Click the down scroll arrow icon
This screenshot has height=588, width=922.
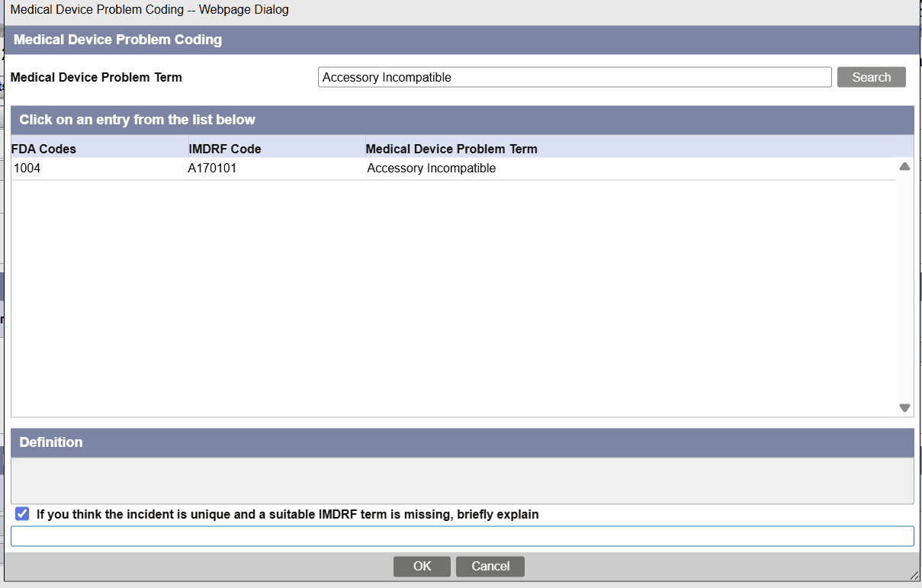pos(904,408)
